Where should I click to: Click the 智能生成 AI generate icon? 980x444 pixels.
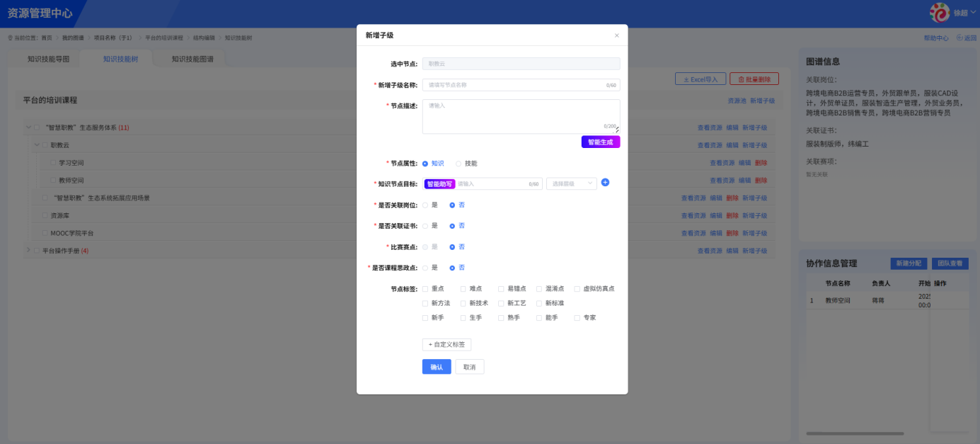tap(599, 142)
